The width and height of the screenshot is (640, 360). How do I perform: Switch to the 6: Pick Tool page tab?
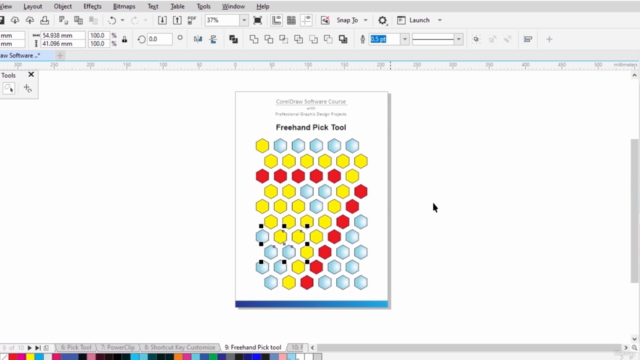(76, 347)
